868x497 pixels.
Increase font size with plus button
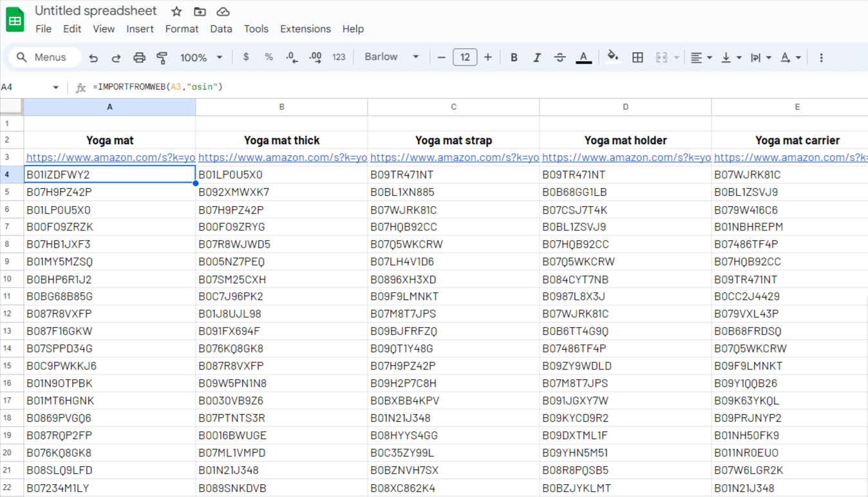[x=487, y=57]
